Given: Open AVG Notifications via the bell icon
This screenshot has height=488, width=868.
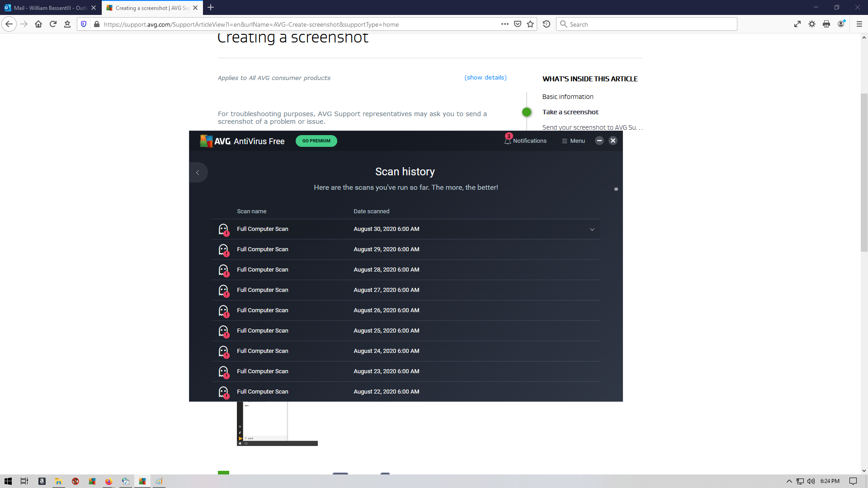Looking at the screenshot, I should [x=525, y=141].
